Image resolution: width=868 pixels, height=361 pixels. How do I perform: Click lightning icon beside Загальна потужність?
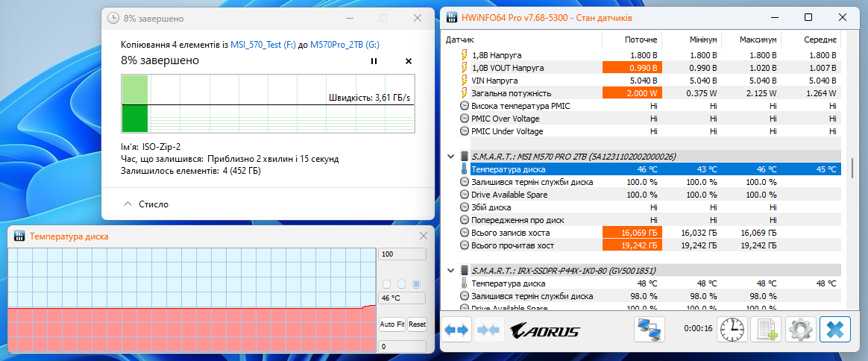464,93
